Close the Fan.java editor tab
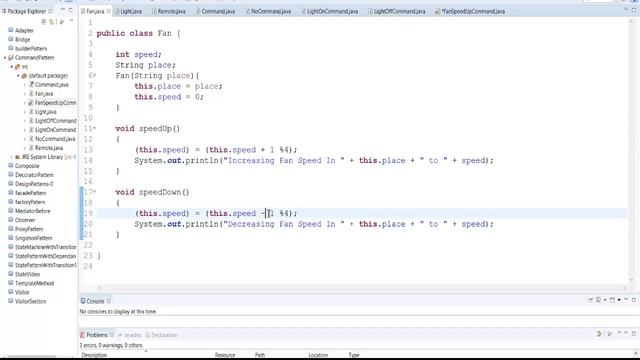 pos(109,11)
